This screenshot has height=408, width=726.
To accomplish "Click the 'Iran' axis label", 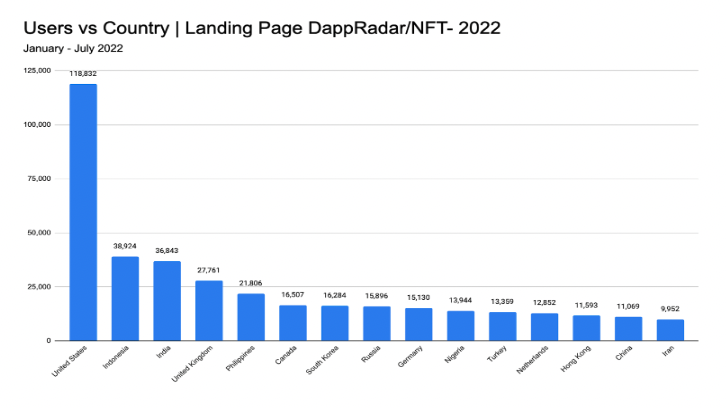I will point(668,351).
